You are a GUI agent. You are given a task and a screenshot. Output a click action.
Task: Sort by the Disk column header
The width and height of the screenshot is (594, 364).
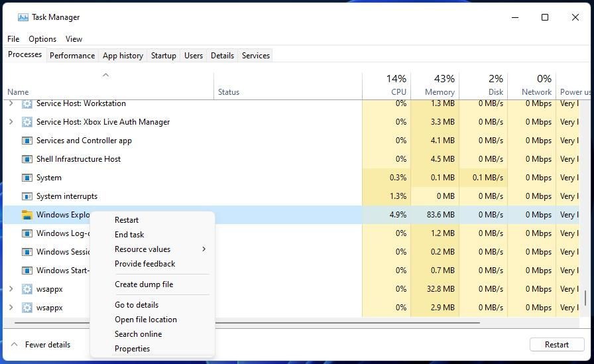tap(483, 86)
